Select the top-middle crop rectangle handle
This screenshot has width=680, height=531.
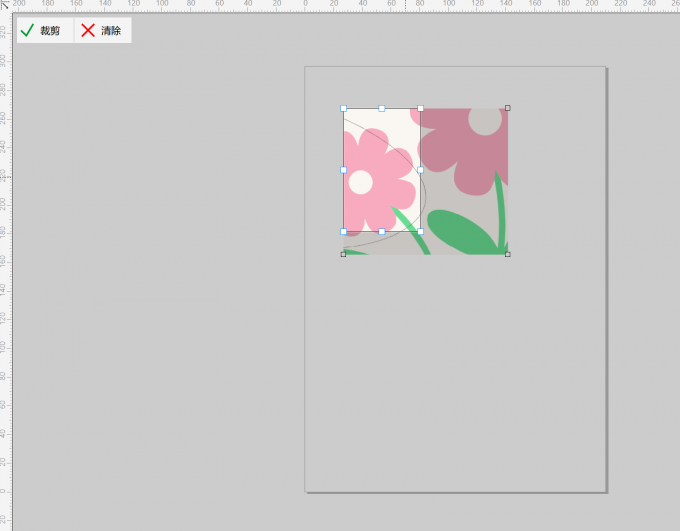pyautogui.click(x=382, y=108)
